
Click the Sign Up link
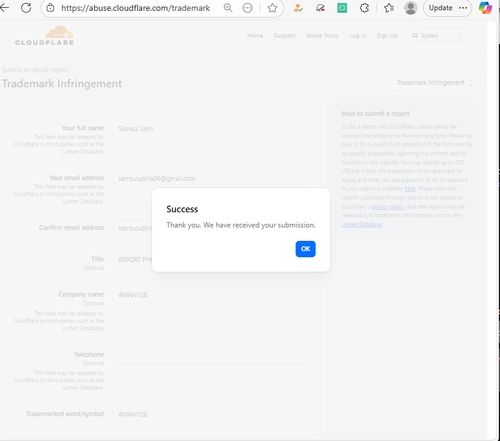click(387, 36)
